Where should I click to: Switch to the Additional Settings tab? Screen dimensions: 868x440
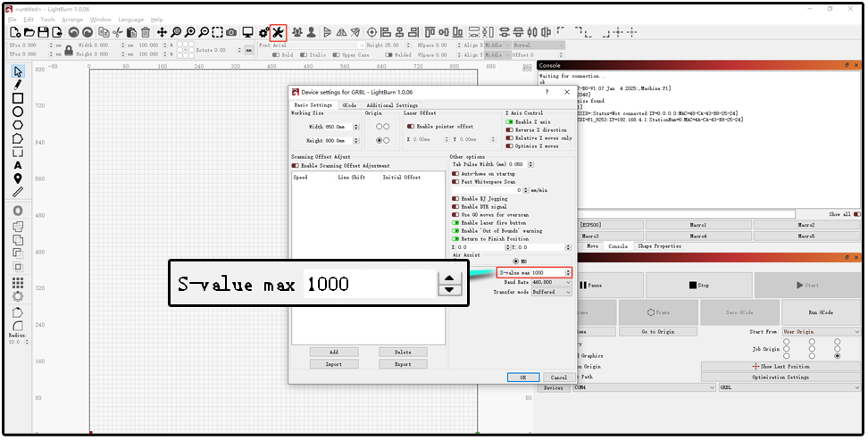click(392, 105)
